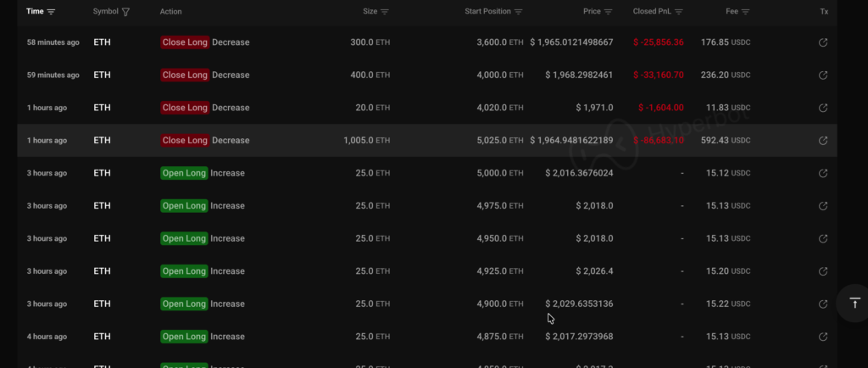Open Tx icon for the $2,016.3676024 trade
This screenshot has width=868, height=368.
(822, 174)
